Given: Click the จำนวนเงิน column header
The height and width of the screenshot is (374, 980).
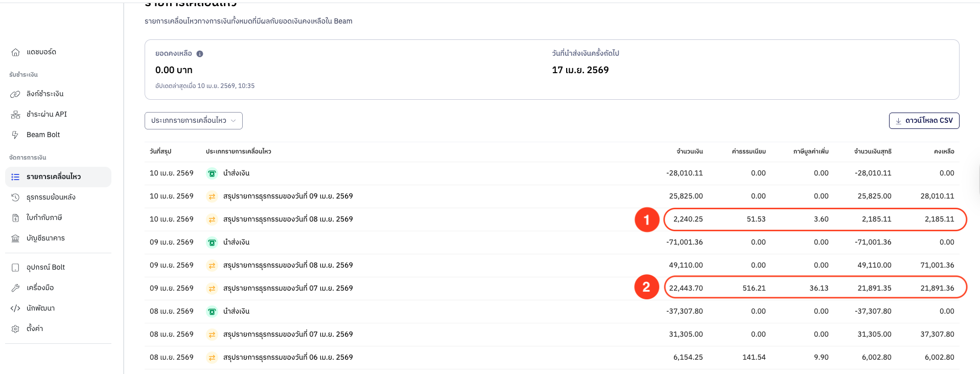Looking at the screenshot, I should [x=690, y=151].
